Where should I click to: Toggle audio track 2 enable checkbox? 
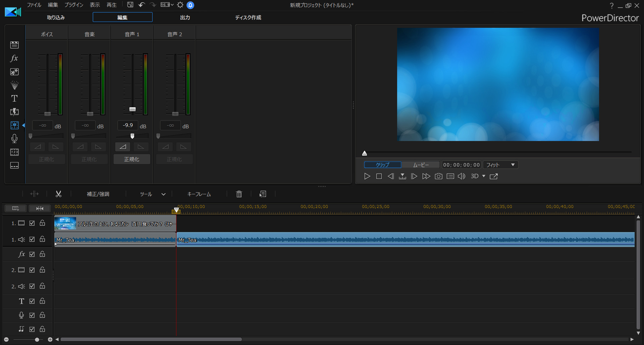click(32, 286)
